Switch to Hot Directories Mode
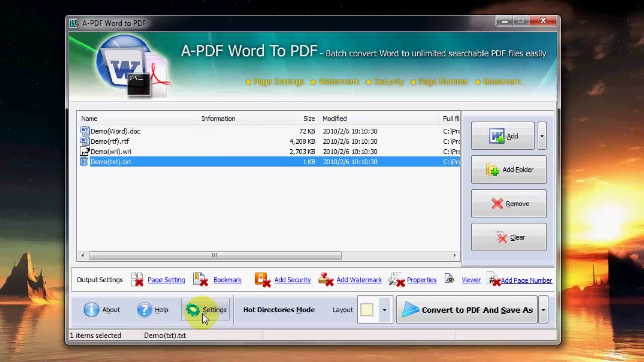 point(279,310)
